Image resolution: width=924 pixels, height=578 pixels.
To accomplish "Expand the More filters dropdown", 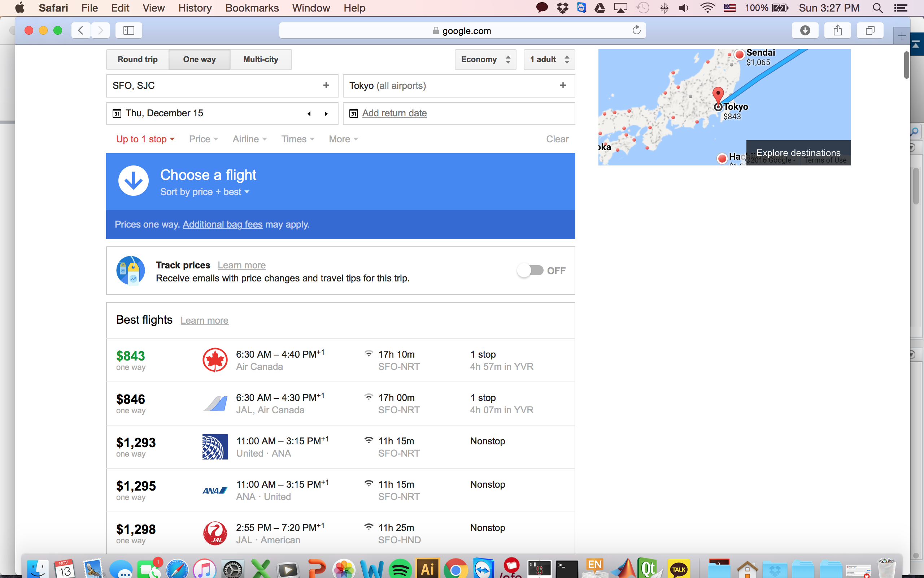I will click(x=343, y=139).
